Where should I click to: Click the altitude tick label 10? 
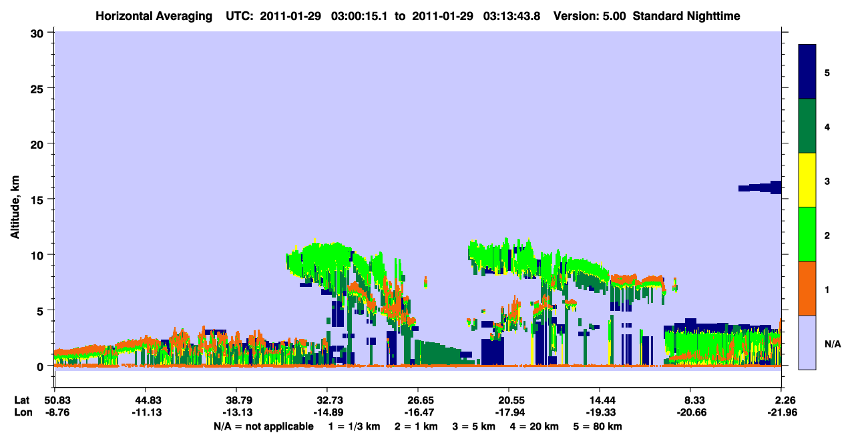click(x=38, y=255)
